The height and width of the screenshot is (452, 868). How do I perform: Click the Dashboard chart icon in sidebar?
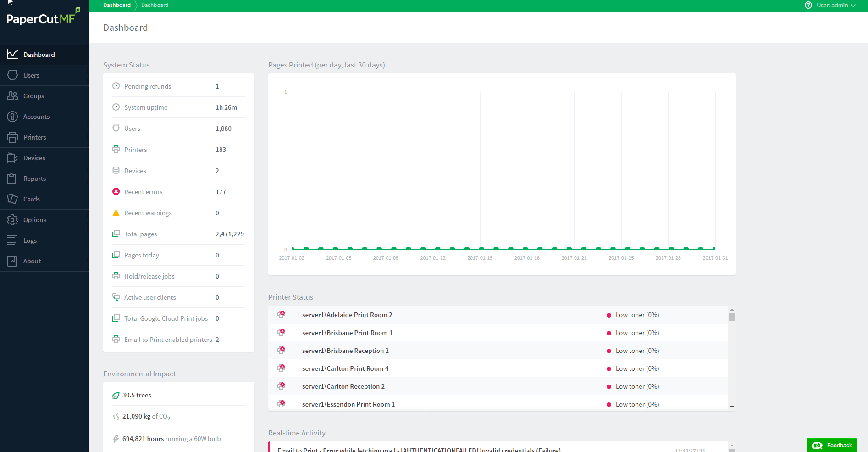point(12,54)
